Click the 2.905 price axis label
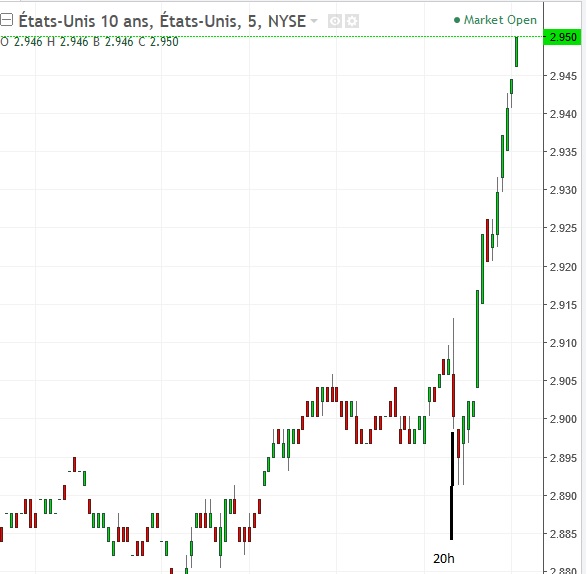 click(563, 381)
